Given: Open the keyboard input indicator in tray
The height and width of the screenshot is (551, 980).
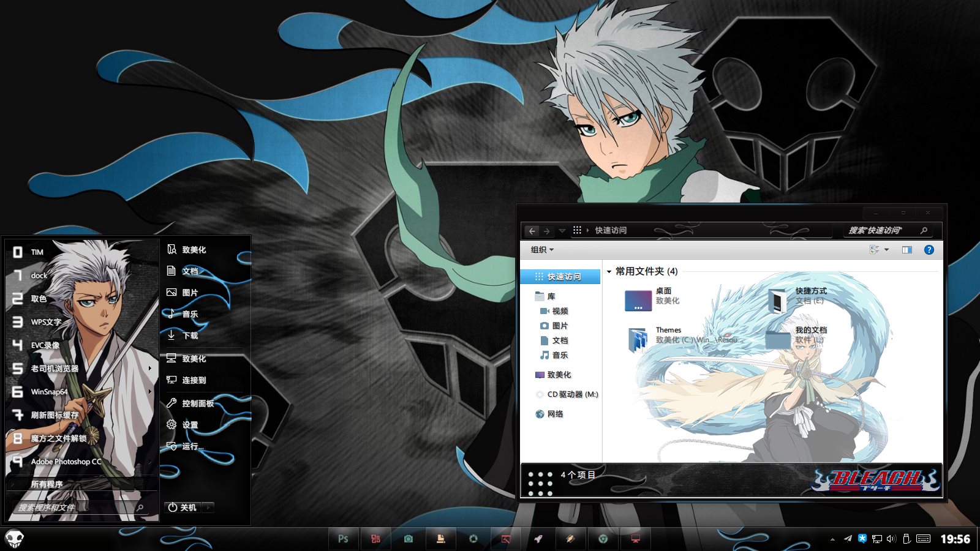Looking at the screenshot, I should click(x=924, y=539).
